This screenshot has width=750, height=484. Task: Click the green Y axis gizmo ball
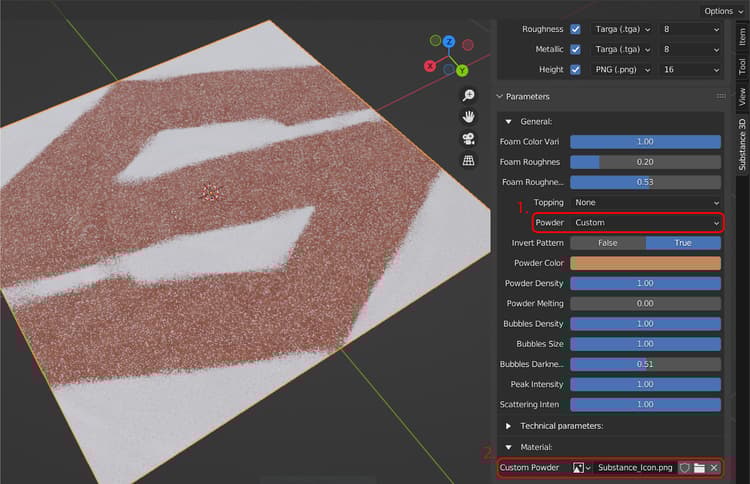tap(462, 70)
